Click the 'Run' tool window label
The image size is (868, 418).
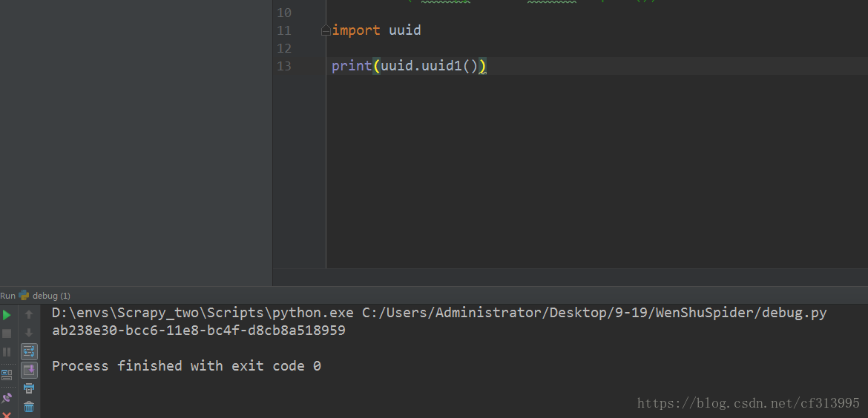pos(7,296)
